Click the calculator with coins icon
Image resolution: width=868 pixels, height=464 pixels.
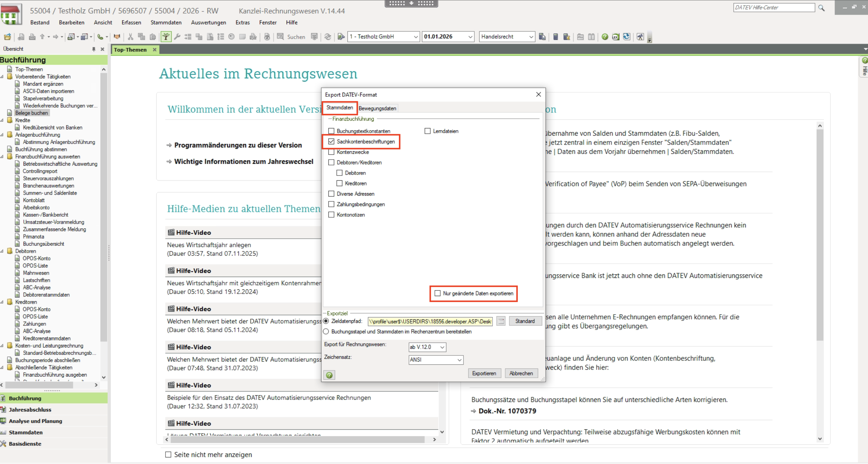(567, 37)
